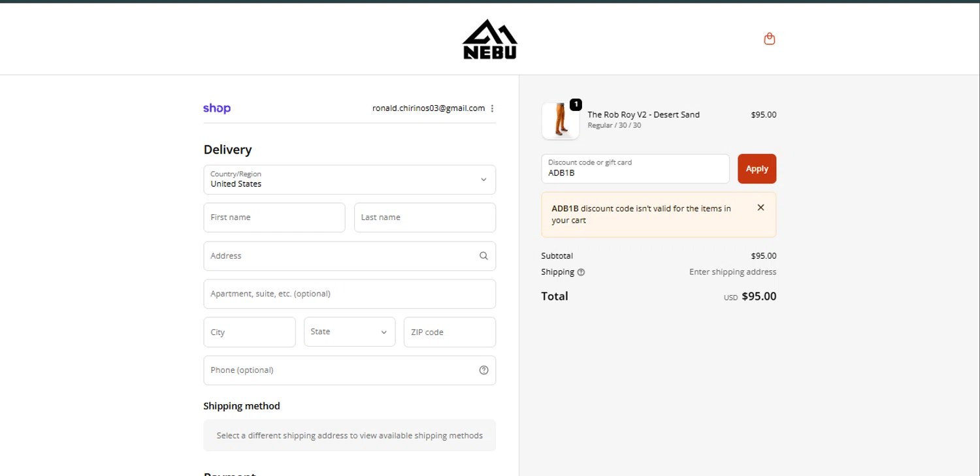Click the 'Select a different shipping address' notice
Viewport: 980px width, 476px height.
point(350,436)
